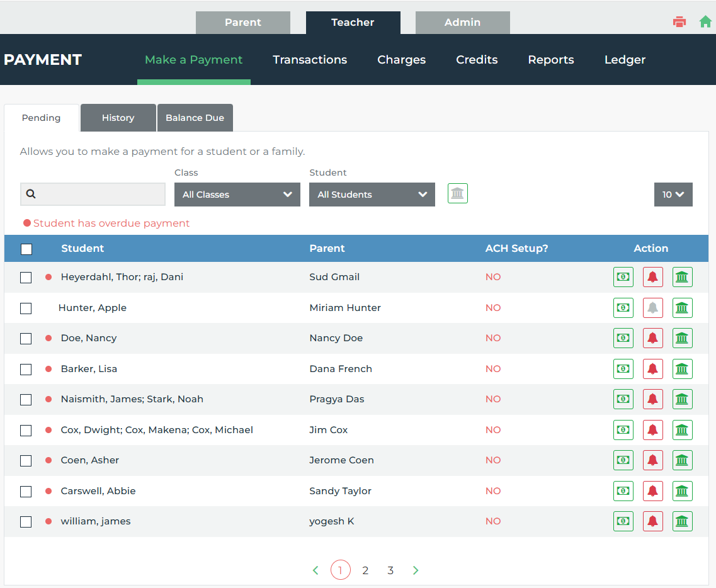The height and width of the screenshot is (588, 716).
Task: Click the Student column header
Action: [x=82, y=248]
